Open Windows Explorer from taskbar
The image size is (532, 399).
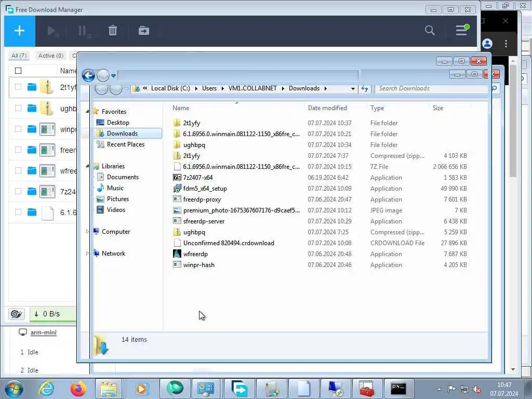click(109, 389)
